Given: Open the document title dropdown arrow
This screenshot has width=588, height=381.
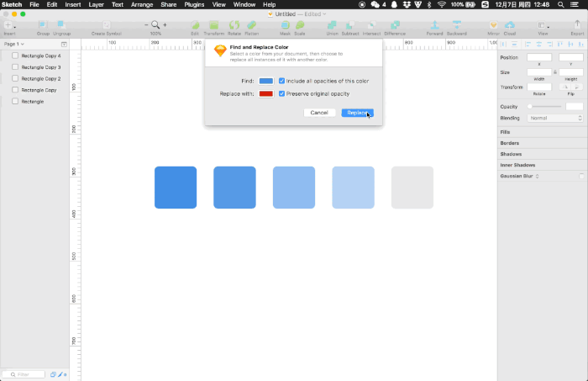Looking at the screenshot, I should pyautogui.click(x=324, y=14).
